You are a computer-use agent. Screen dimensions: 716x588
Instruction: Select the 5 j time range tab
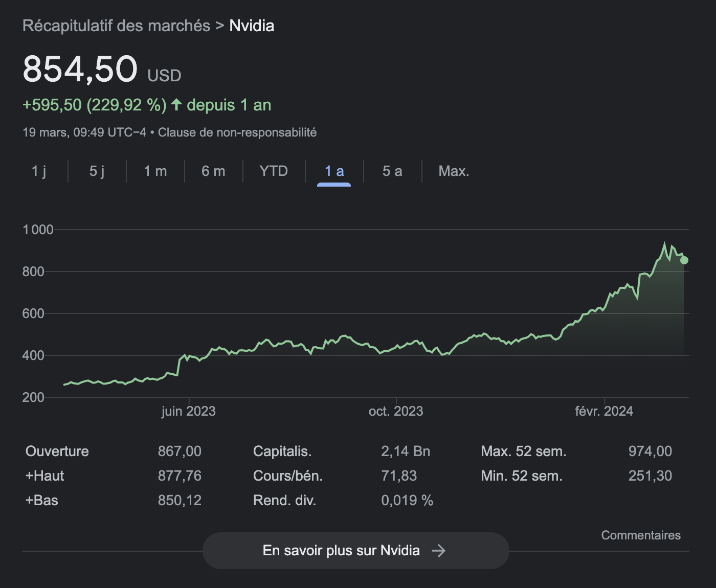click(97, 171)
